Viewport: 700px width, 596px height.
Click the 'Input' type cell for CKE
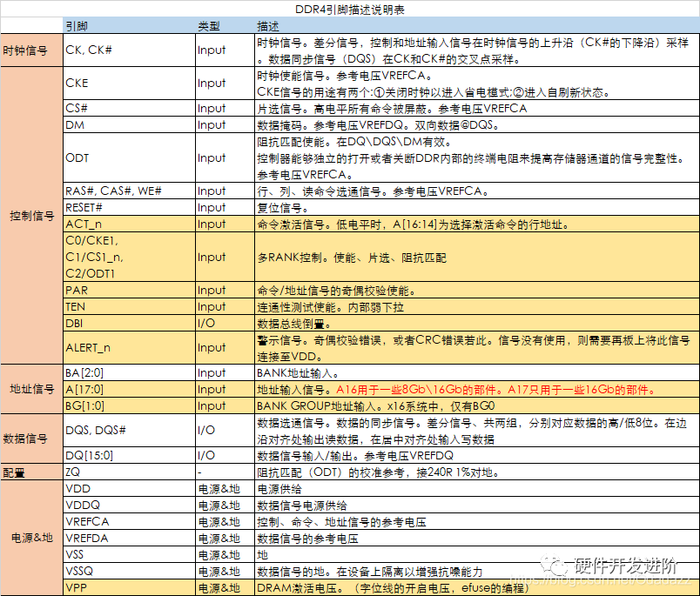pyautogui.click(x=225, y=84)
